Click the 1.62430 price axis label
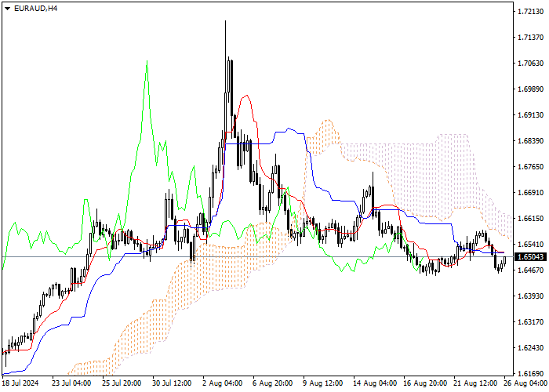 530,347
